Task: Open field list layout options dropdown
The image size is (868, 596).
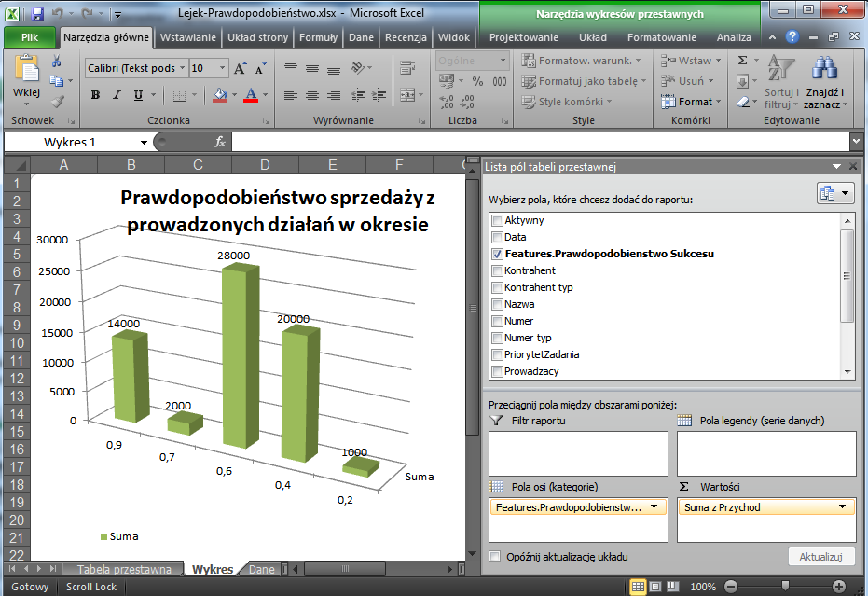Action: [836, 193]
